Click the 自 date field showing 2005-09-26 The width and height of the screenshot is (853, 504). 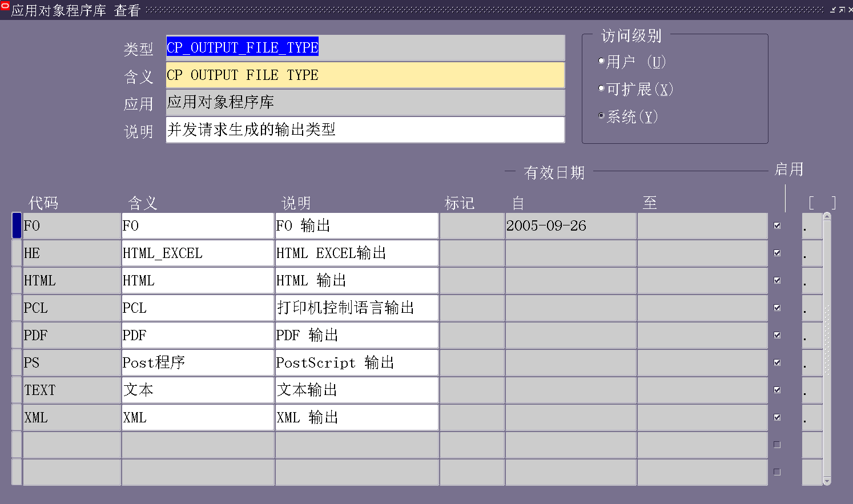point(570,226)
